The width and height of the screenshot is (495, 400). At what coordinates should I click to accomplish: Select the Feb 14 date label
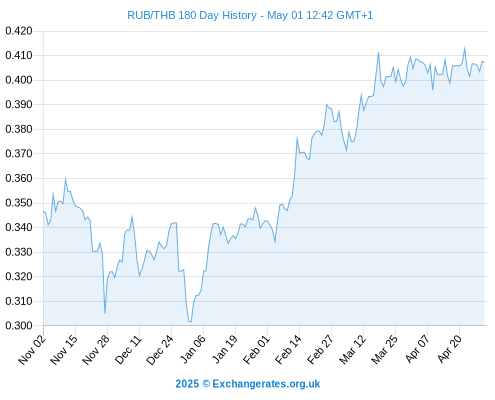pyautogui.click(x=288, y=349)
